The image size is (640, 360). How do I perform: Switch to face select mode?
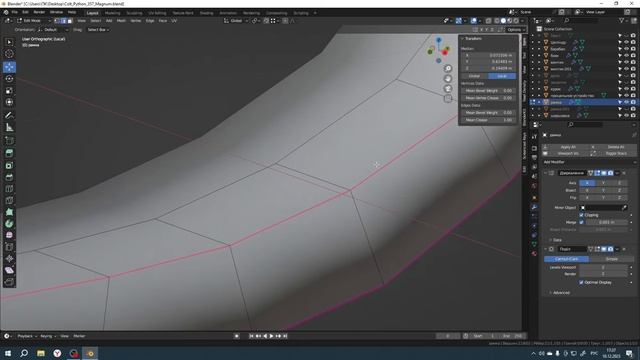tap(70, 20)
